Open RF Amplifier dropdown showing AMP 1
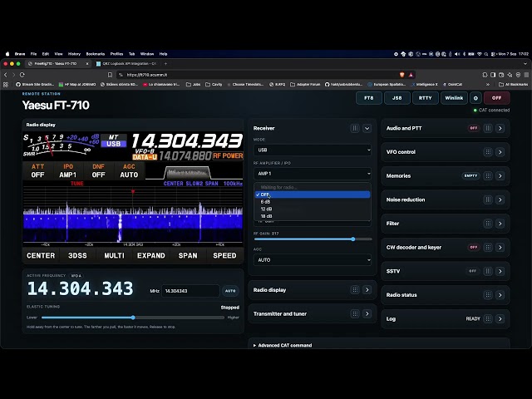 coord(313,174)
